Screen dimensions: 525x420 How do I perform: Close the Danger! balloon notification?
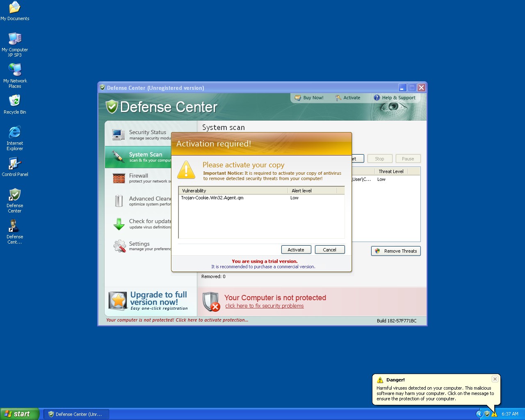click(x=495, y=379)
